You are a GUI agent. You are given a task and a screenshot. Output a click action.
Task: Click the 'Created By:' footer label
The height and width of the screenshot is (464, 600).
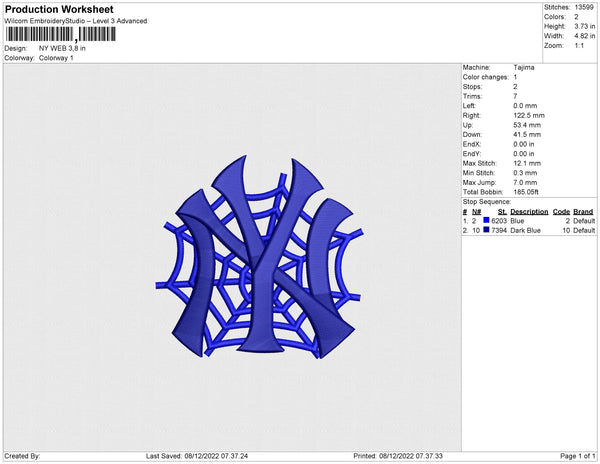pos(22,456)
